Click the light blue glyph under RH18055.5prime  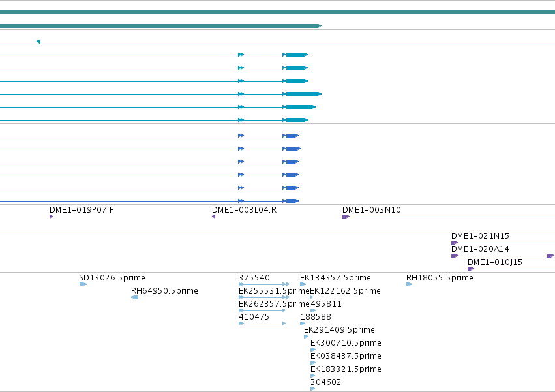coord(409,284)
